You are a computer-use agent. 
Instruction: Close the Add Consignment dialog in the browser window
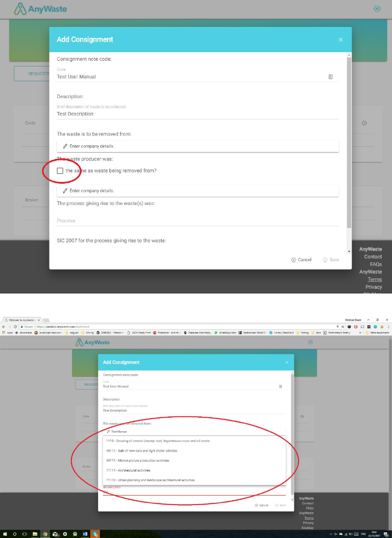pos(287,362)
